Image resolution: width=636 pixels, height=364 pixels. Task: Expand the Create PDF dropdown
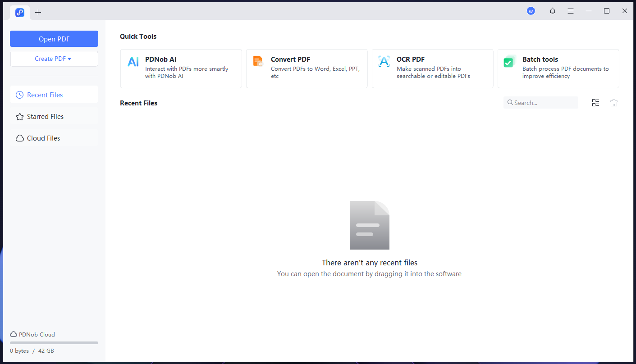click(54, 59)
